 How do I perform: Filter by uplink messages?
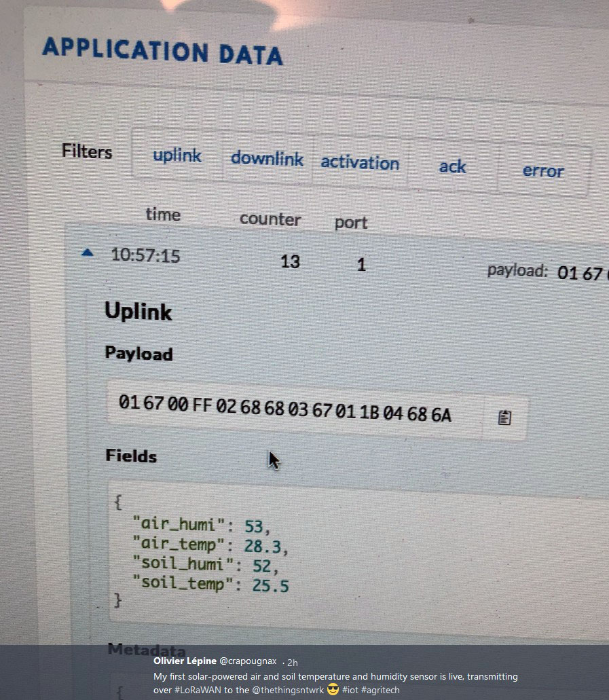click(x=177, y=155)
